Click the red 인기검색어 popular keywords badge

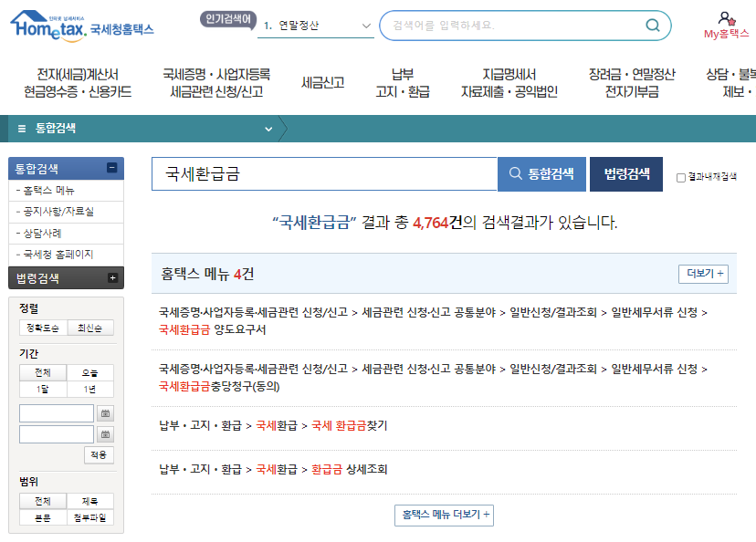(x=227, y=16)
